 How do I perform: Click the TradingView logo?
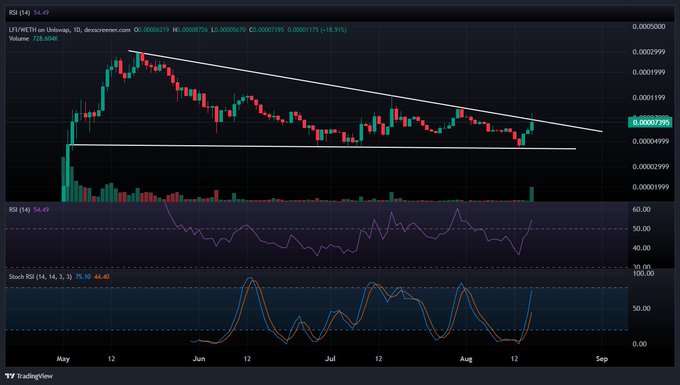[x=29, y=376]
